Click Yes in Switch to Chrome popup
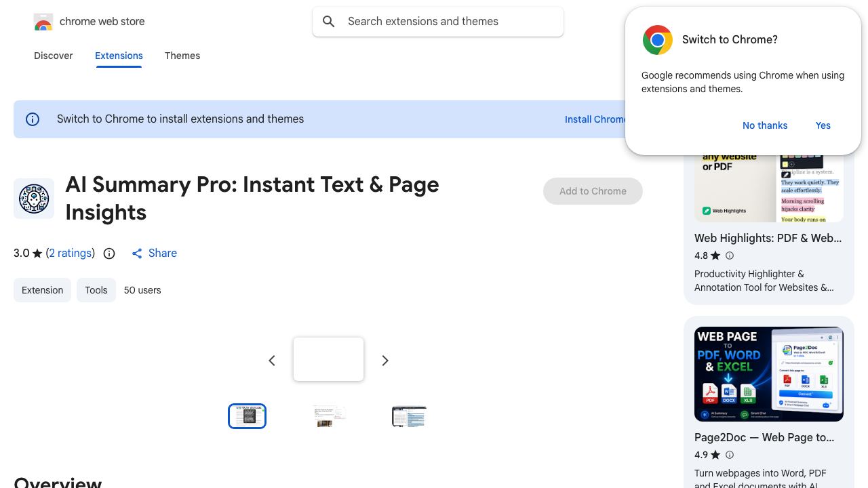This screenshot has width=868, height=488. pos(823,125)
